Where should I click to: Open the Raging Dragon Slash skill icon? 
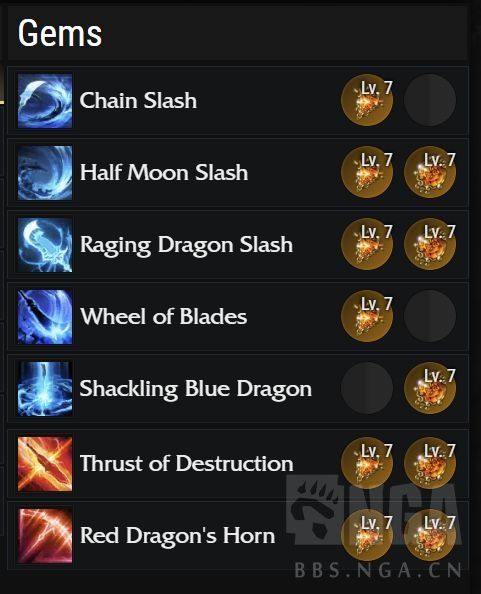(x=45, y=245)
